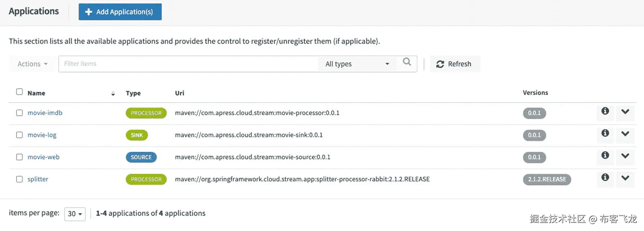Sort applications by Name column arrows
Image resolution: width=644 pixels, height=231 pixels.
(x=113, y=94)
